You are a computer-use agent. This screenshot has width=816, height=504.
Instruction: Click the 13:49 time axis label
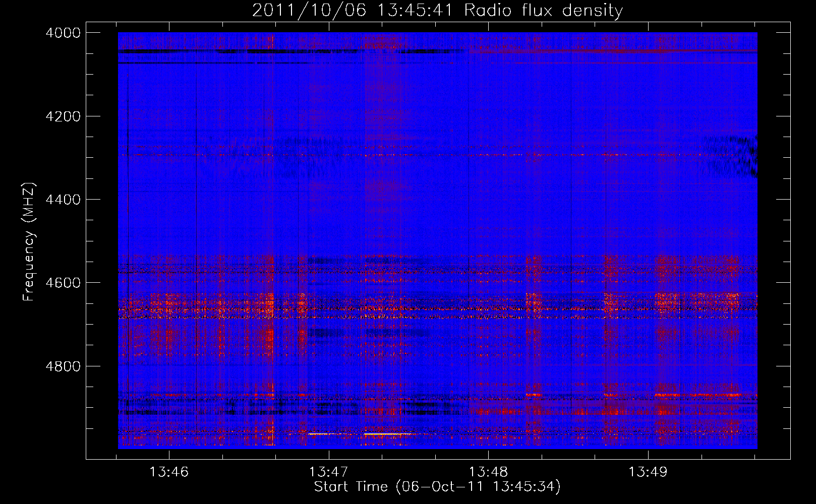click(x=648, y=472)
